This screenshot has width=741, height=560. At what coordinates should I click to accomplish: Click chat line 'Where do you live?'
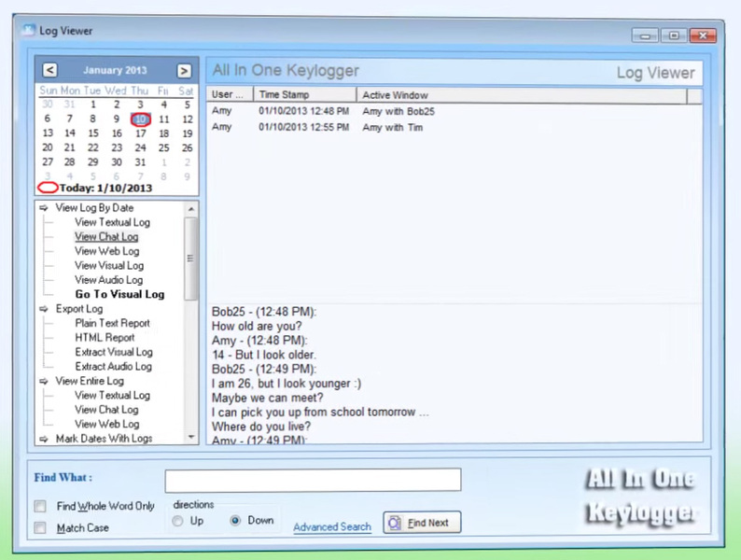pyautogui.click(x=261, y=427)
